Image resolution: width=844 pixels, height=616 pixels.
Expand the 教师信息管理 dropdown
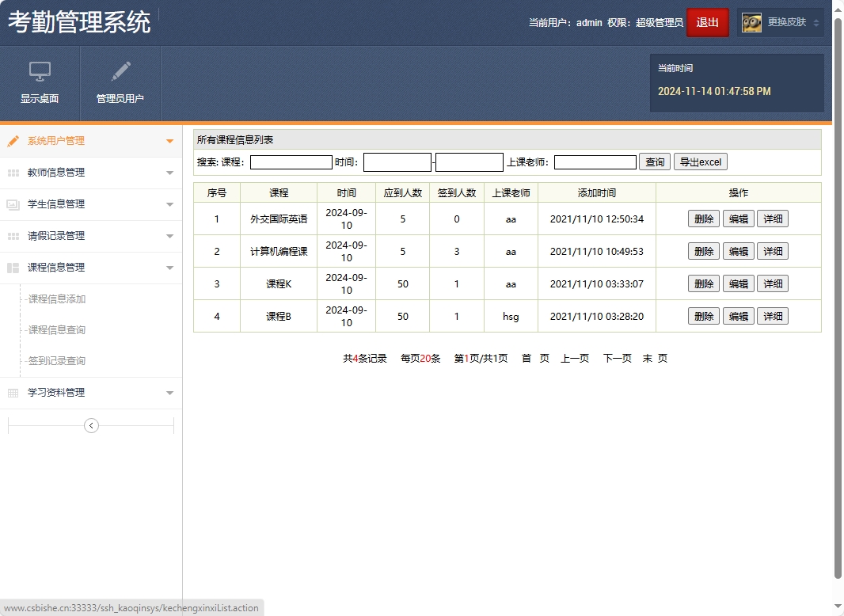[169, 173]
